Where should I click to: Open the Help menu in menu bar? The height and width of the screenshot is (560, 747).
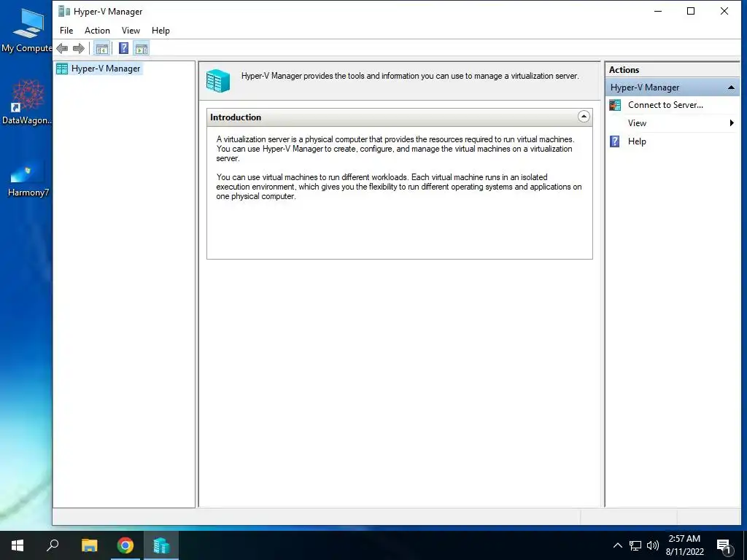click(x=160, y=31)
